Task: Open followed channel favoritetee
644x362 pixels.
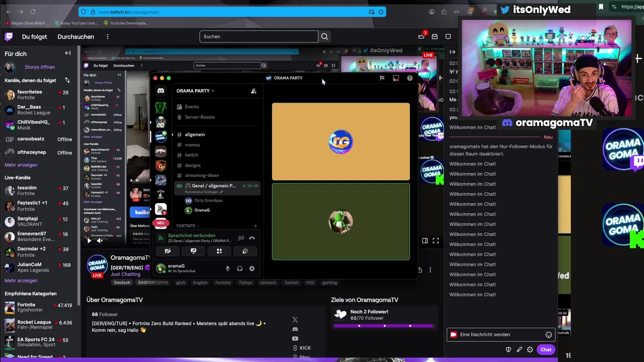Action: click(x=39, y=95)
